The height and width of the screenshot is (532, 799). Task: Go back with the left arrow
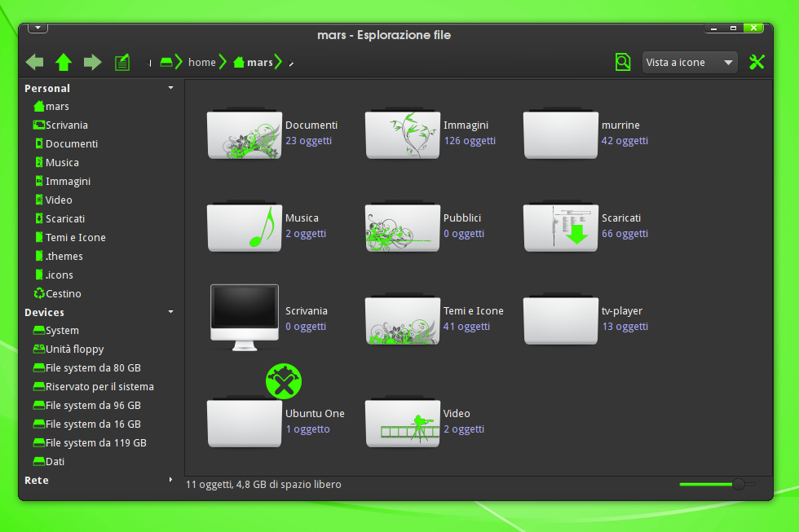coord(34,62)
